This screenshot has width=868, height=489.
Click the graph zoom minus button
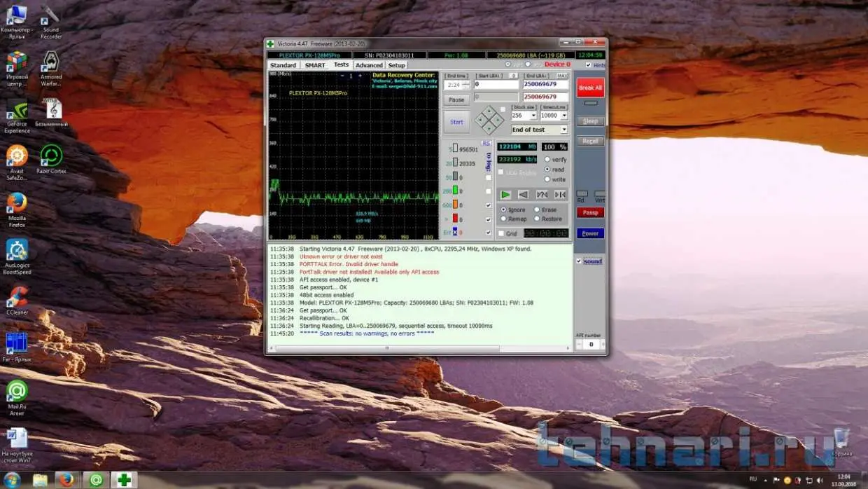(343, 75)
